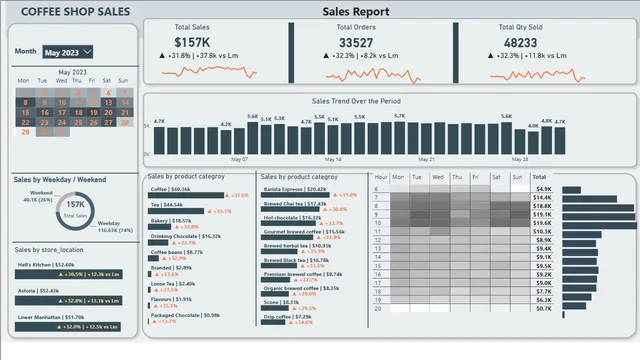Image resolution: width=640 pixels, height=360 pixels.
Task: Click the hour 20 total $0.7K
Action: pyautogui.click(x=544, y=308)
